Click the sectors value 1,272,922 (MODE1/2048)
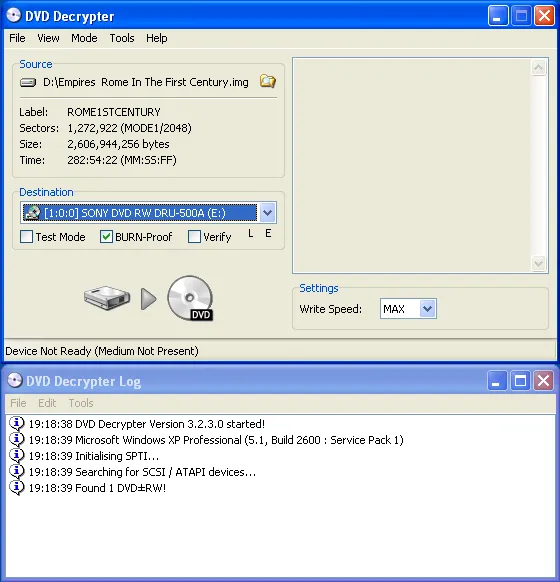560x582 pixels. tap(129, 128)
